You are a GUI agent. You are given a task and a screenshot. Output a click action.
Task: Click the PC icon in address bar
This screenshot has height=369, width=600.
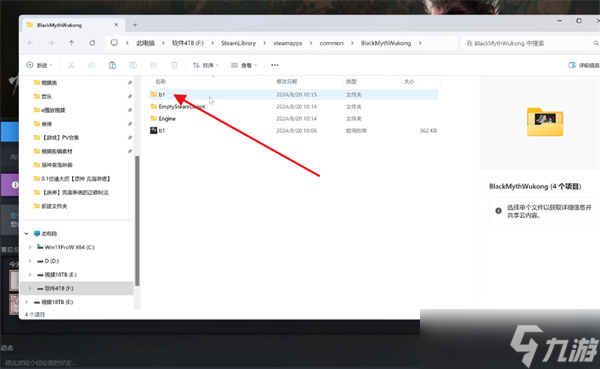pos(114,43)
